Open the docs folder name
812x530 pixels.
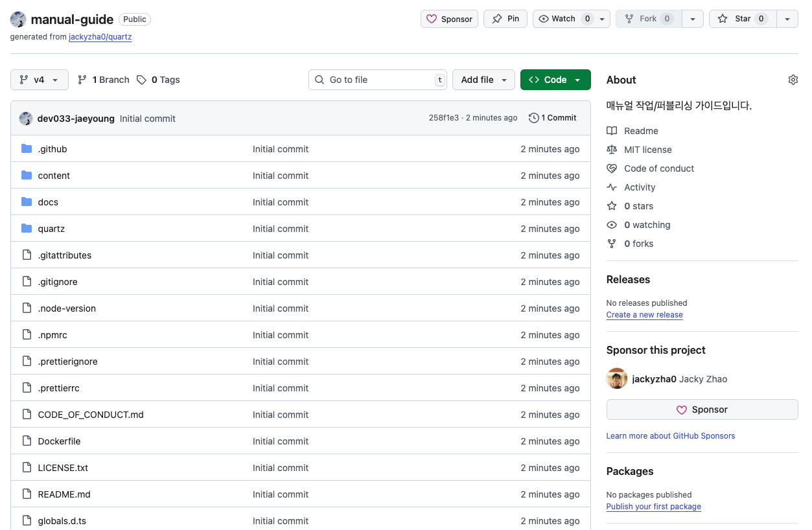tap(48, 202)
